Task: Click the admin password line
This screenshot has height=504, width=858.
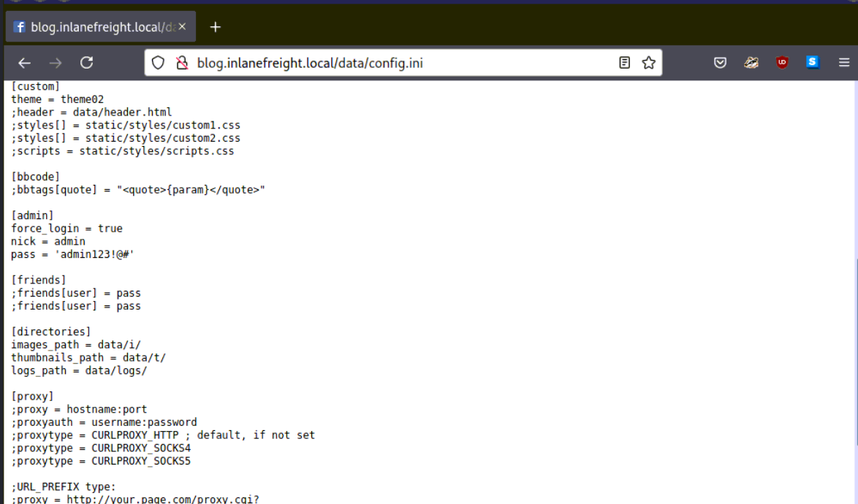Action: 73,254
